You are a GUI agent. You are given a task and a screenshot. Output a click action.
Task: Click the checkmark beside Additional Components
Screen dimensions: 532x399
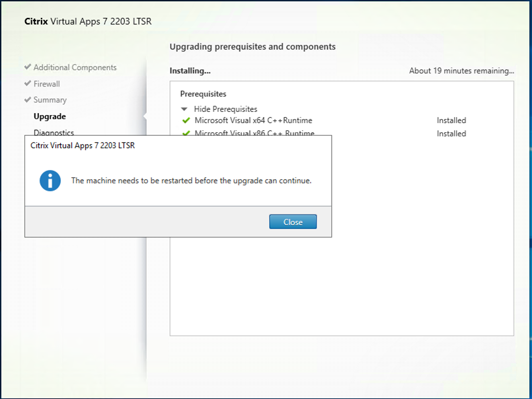point(28,67)
